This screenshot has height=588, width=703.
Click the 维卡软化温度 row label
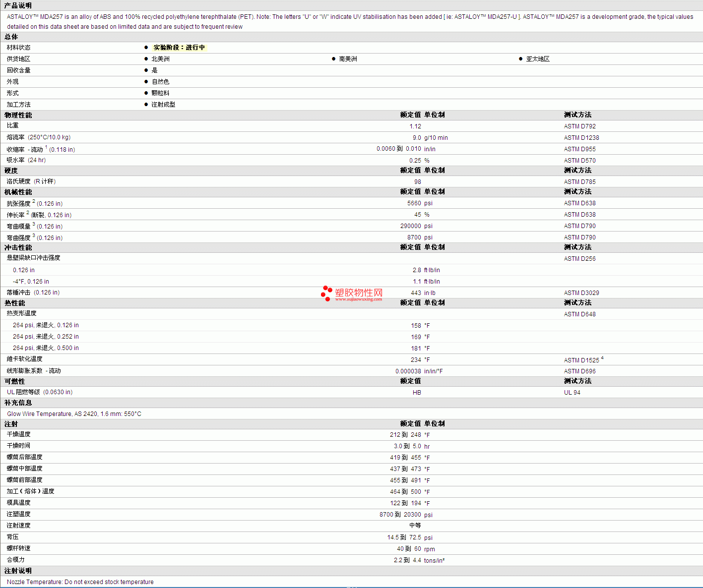click(24, 359)
